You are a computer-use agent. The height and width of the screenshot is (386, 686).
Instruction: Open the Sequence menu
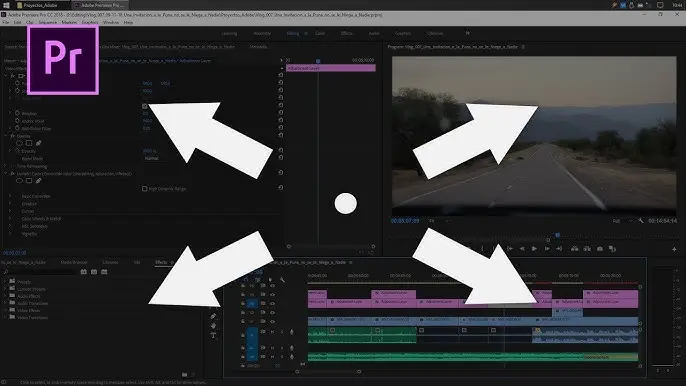click(47, 22)
